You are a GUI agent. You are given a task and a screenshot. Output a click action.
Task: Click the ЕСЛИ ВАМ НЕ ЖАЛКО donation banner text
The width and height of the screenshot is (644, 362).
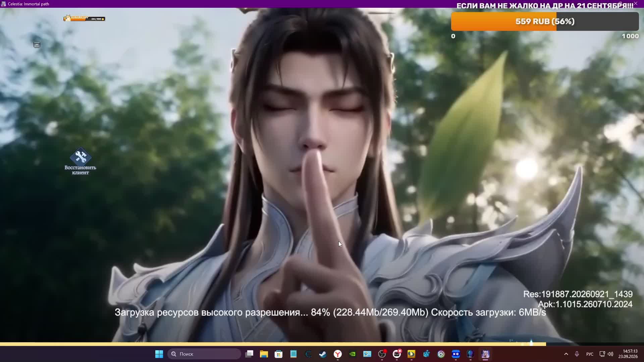545,6
